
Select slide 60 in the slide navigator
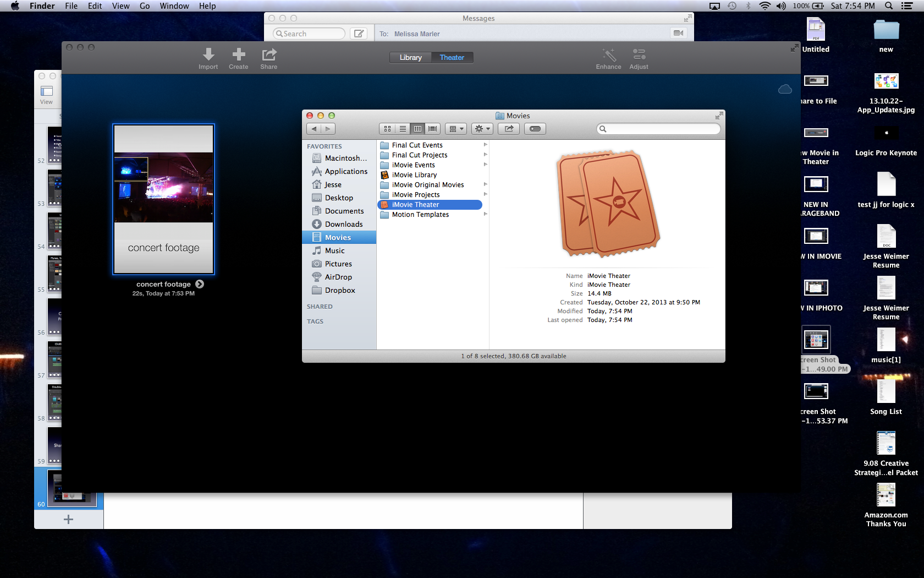(x=69, y=488)
